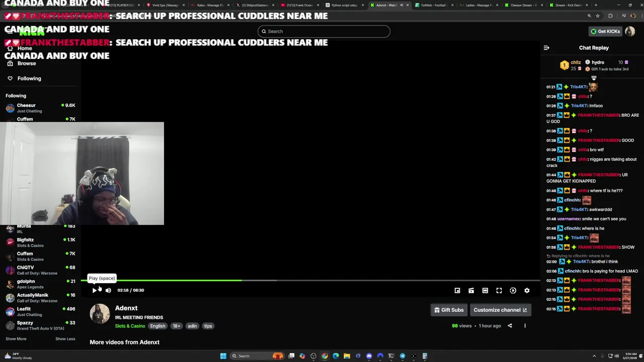The height and width of the screenshot is (362, 644).
Task: Click the browser zoom magnifier icon
Action: tap(589, 16)
